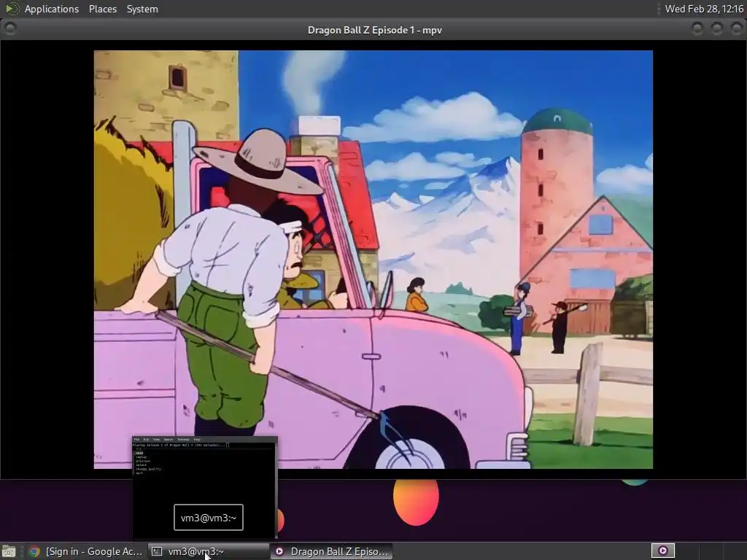The image size is (747, 560).
Task: Maximize the Dragon Ball Z mpv window
Action: pyautogui.click(x=716, y=29)
